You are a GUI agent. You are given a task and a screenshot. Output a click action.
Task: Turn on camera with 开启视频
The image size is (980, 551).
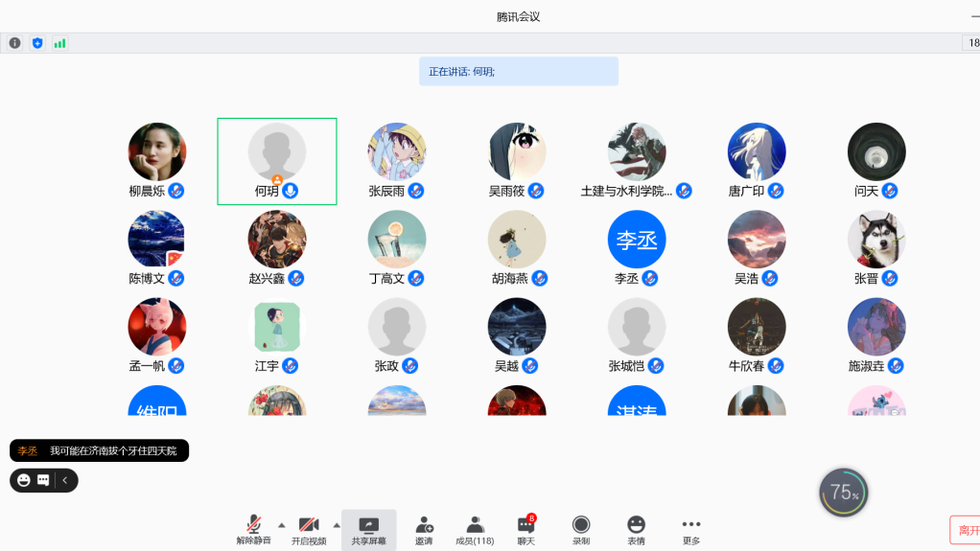(309, 529)
